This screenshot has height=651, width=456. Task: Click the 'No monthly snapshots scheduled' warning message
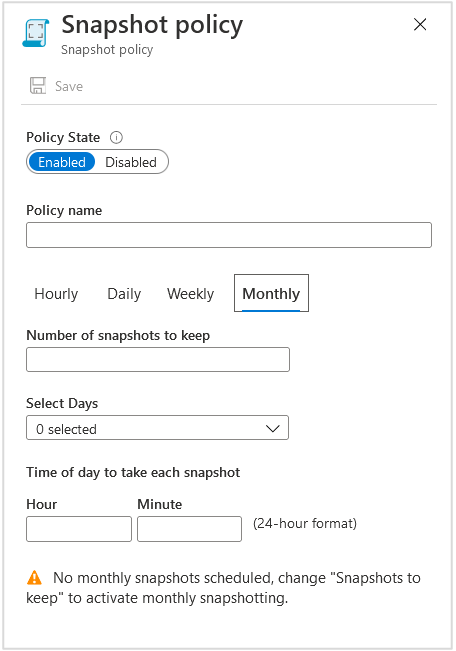point(224,588)
